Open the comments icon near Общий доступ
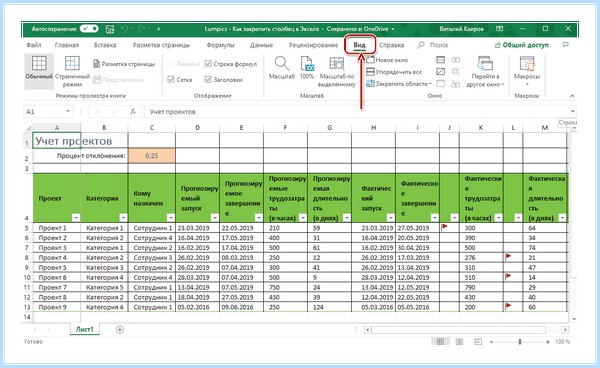 click(566, 45)
